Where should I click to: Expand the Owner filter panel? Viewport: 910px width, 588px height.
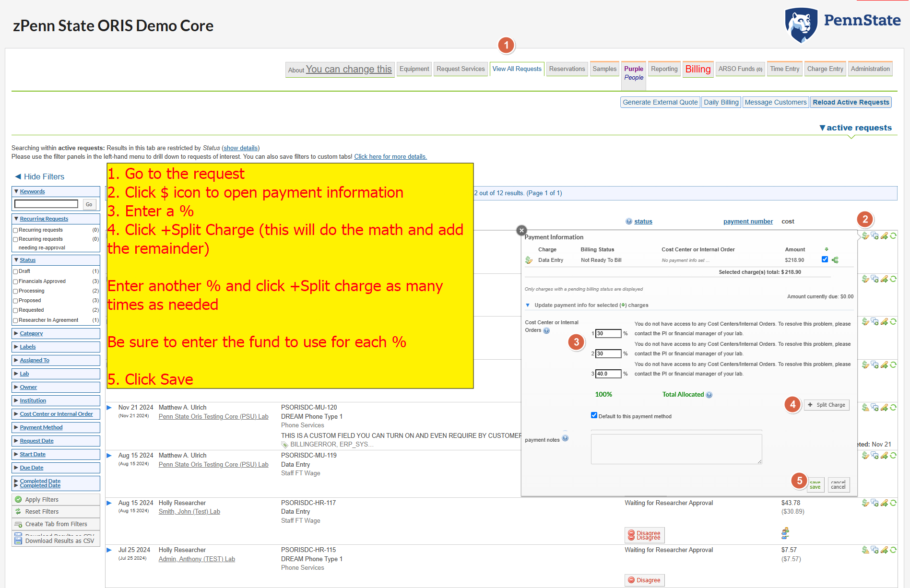click(x=28, y=387)
